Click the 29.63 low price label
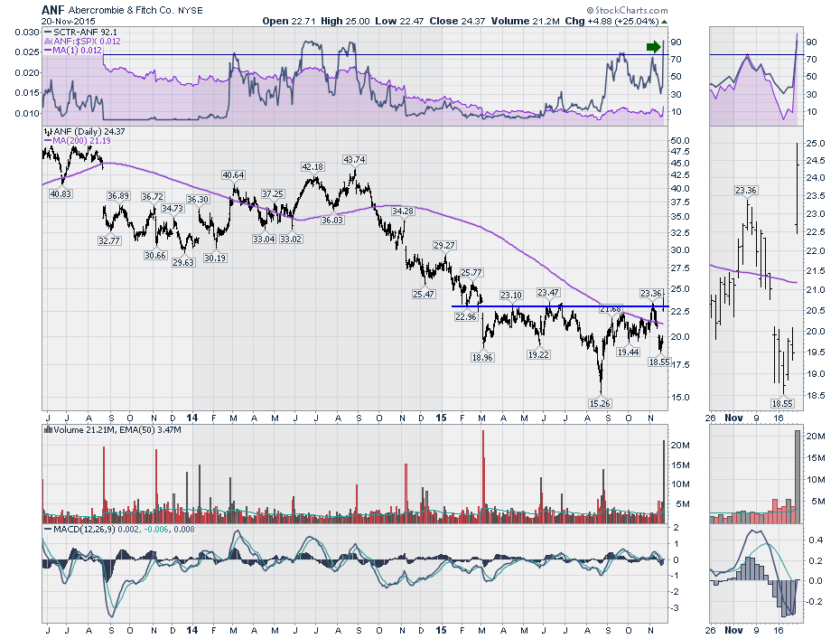This screenshot has width=840, height=639. 183,263
